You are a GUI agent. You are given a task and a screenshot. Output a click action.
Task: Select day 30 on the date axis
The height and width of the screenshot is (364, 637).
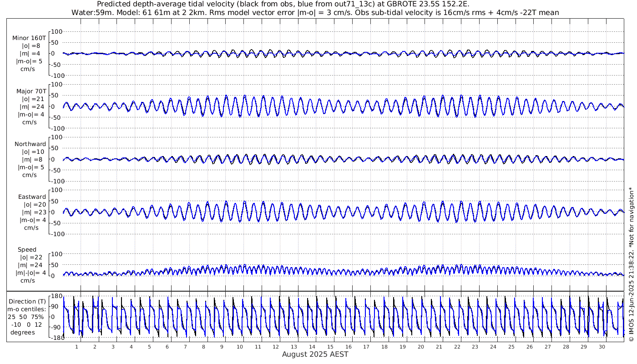coord(602,347)
